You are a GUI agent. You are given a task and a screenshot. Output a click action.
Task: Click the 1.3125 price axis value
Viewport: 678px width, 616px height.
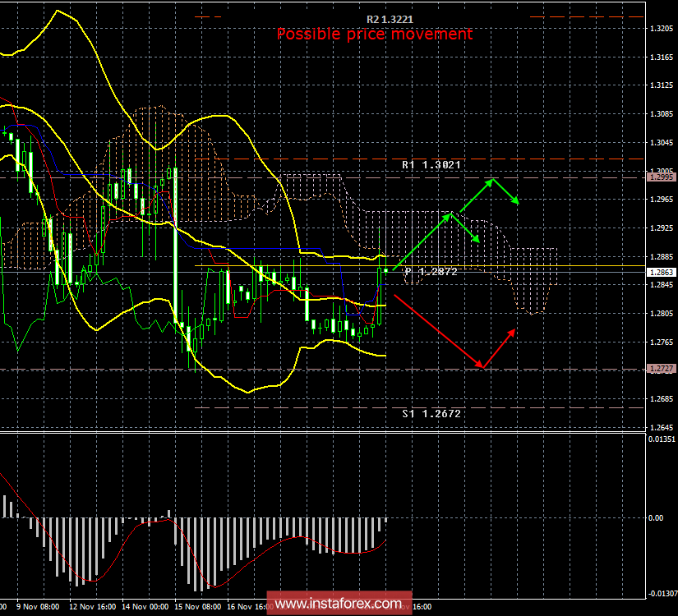tap(662, 85)
